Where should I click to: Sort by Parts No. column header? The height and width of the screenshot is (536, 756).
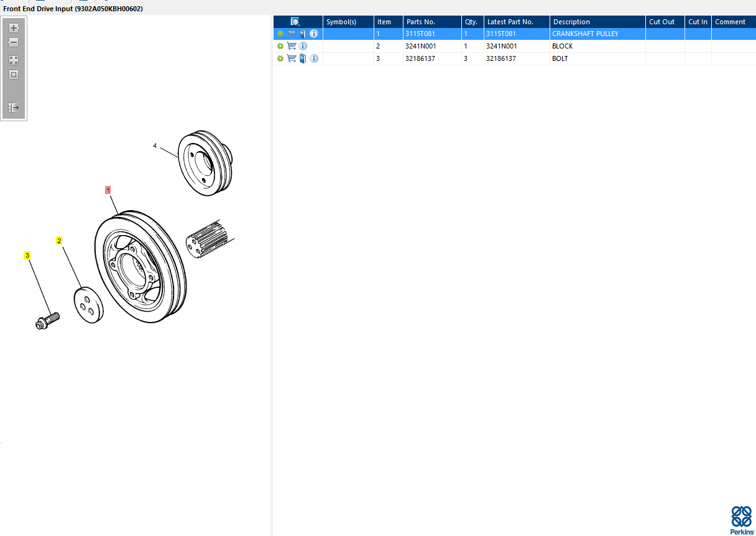click(432, 22)
